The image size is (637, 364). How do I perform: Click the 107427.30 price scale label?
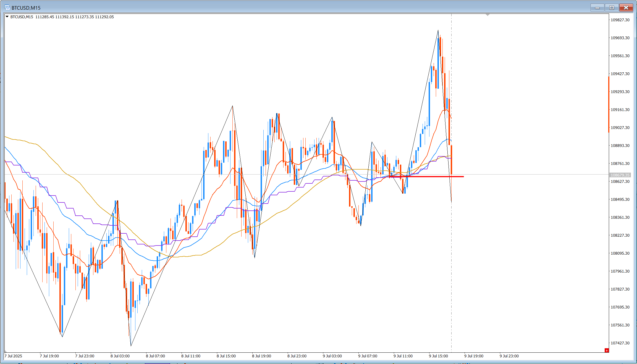pos(620,343)
